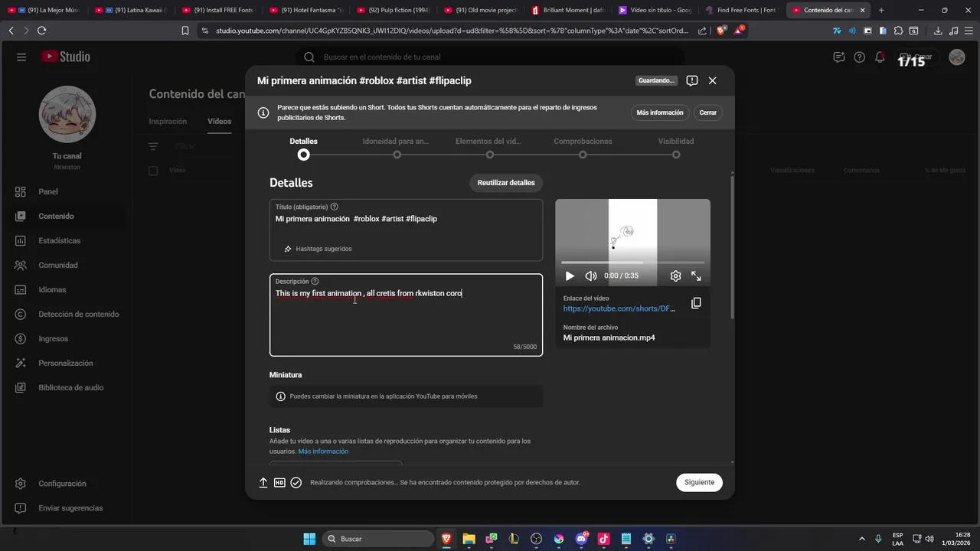Open the YouTube Studio hamburger menu
Screen dimensions: 980x551
tap(21, 57)
